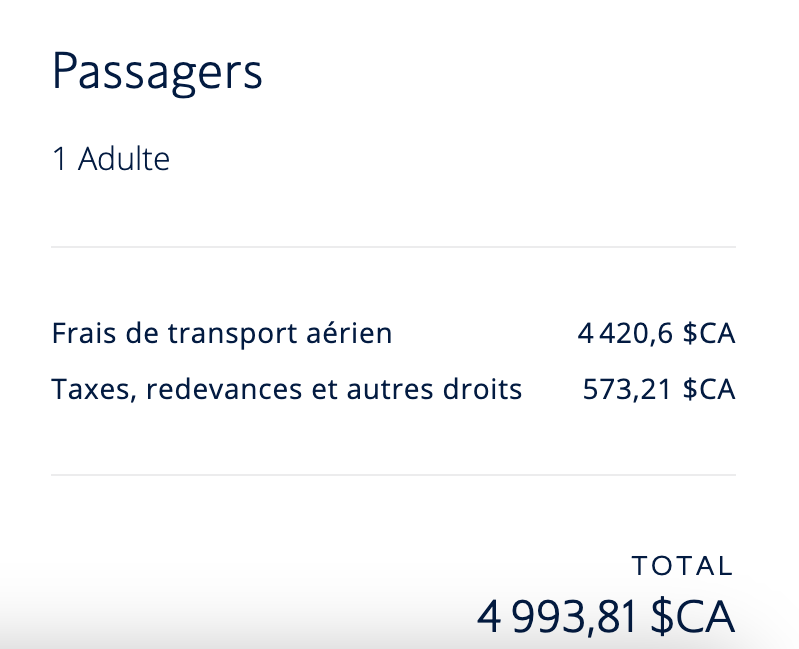Viewport: 799px width, 649px height.
Task: Click the TOTAL label
Action: [683, 566]
